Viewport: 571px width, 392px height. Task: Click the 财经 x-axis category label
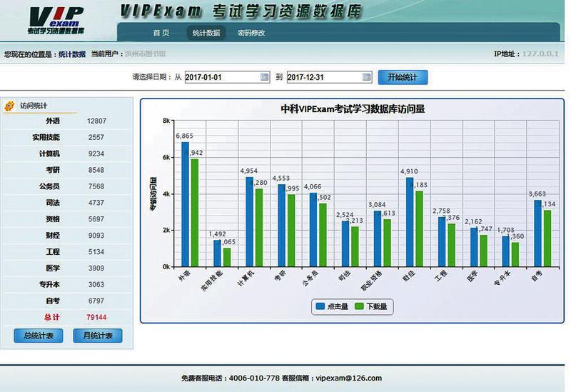click(409, 276)
